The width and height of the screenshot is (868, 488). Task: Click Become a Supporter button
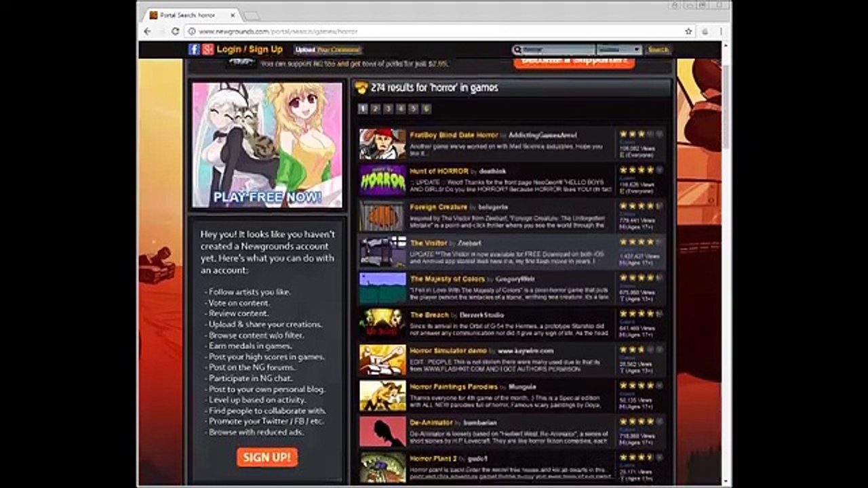point(574,61)
